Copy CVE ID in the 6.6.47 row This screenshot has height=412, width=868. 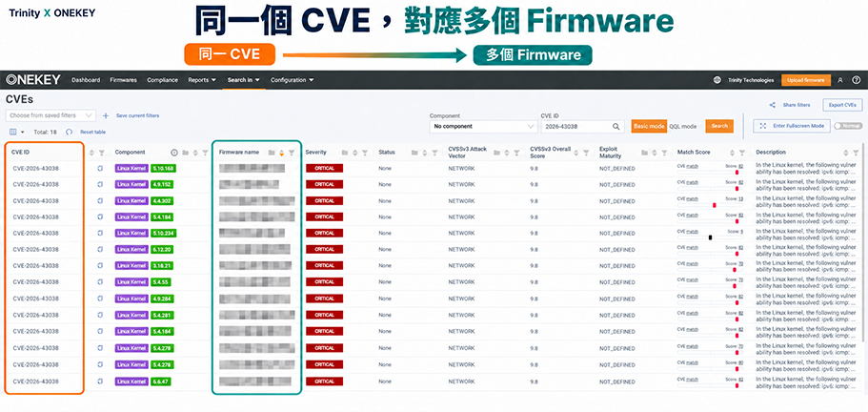pos(100,381)
